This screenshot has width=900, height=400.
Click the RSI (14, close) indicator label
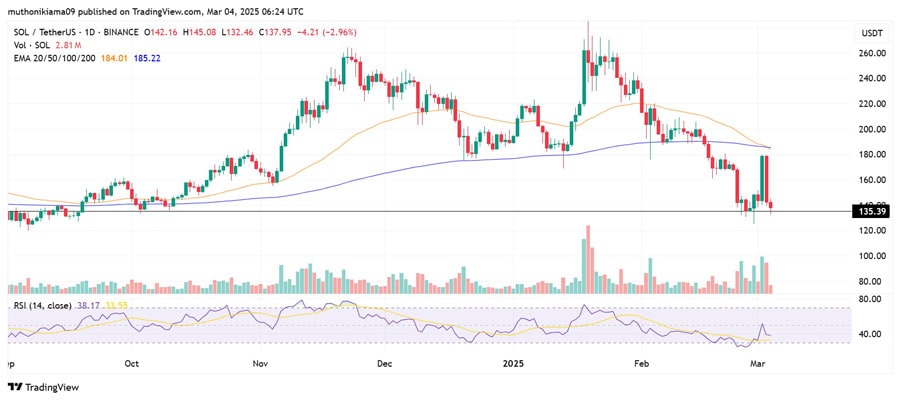coord(42,306)
